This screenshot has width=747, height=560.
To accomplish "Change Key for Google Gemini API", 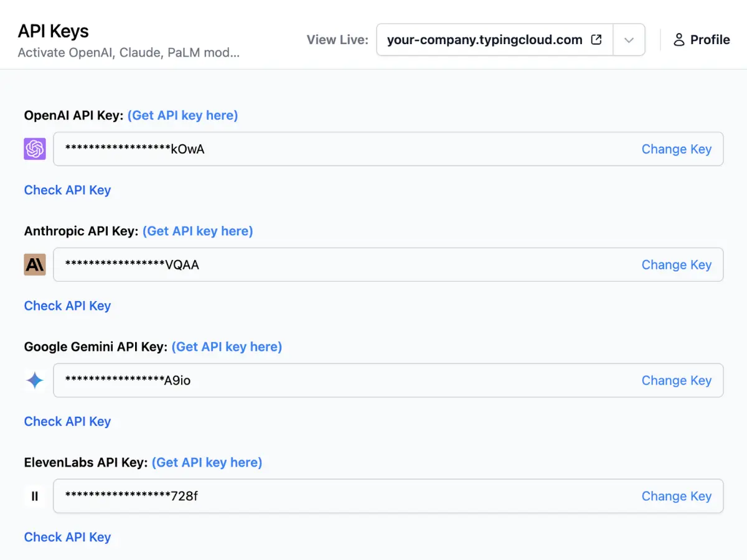I will click(x=676, y=380).
